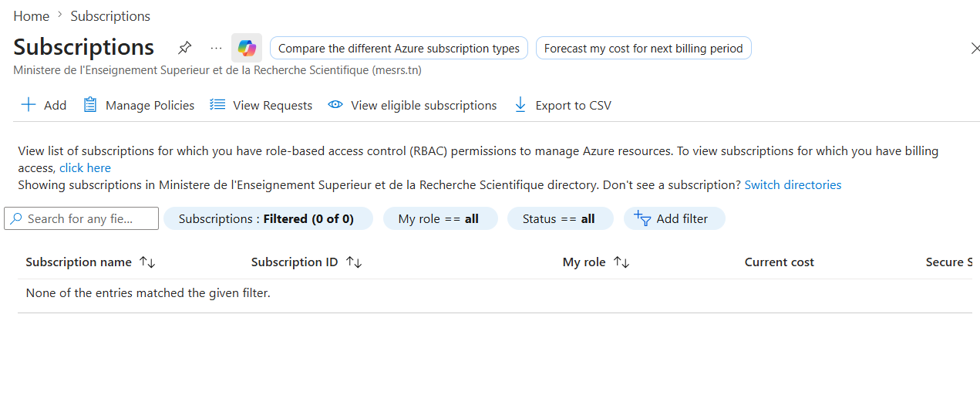The width and height of the screenshot is (980, 419).
Task: Select Compare the different Azure subscription types
Action: tap(399, 48)
